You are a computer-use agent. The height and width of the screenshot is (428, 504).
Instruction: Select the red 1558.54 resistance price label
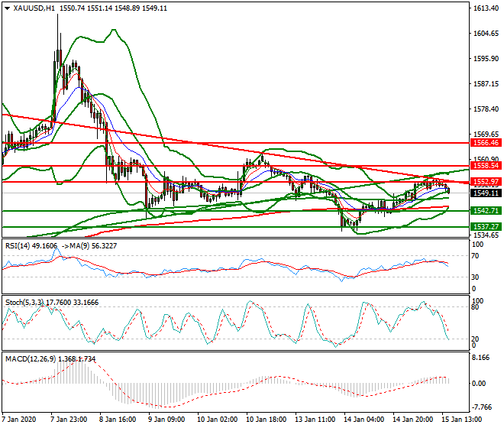pos(486,166)
